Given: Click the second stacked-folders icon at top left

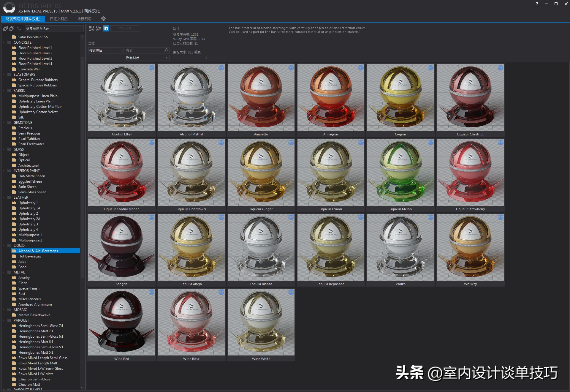Looking at the screenshot, I should 12,28.
